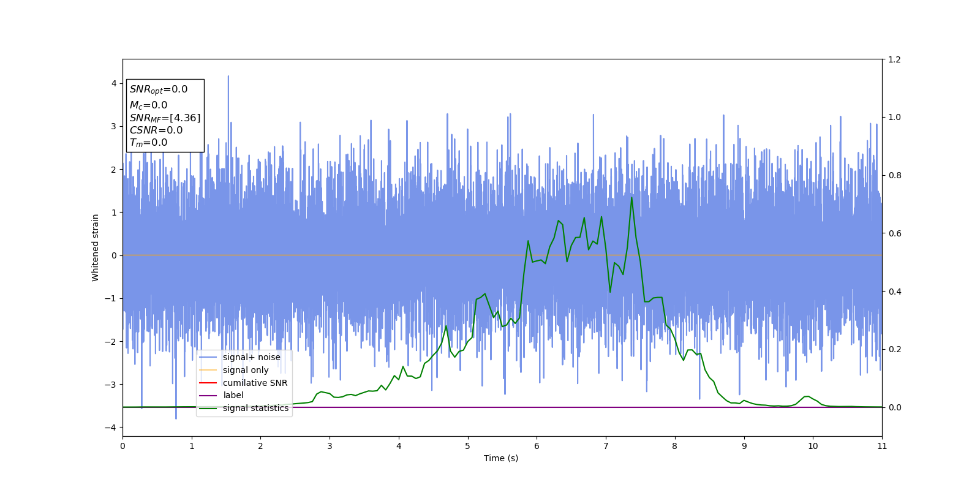Click x-axis tick label 1

click(192, 446)
